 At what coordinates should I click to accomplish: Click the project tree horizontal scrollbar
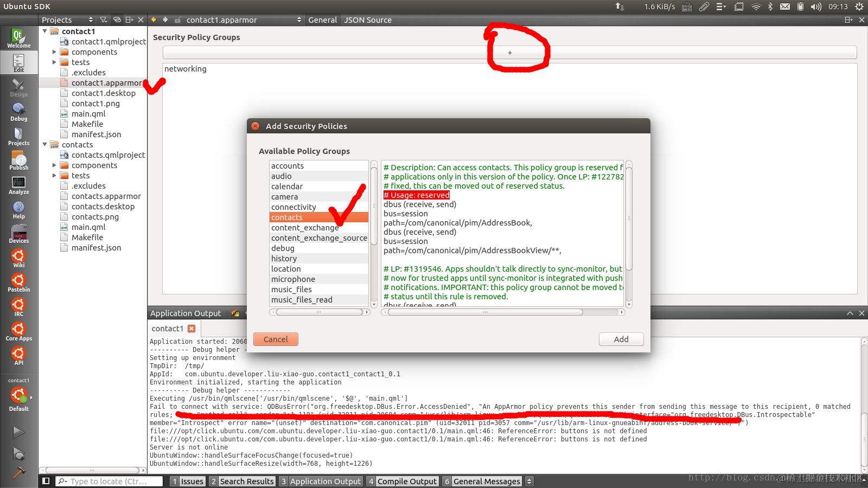tap(92, 470)
